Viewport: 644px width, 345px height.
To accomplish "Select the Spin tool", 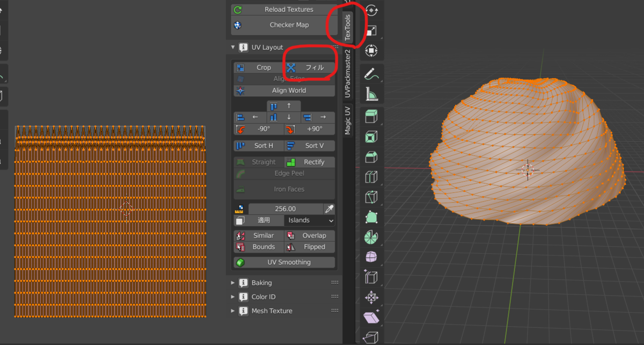I will click(371, 237).
